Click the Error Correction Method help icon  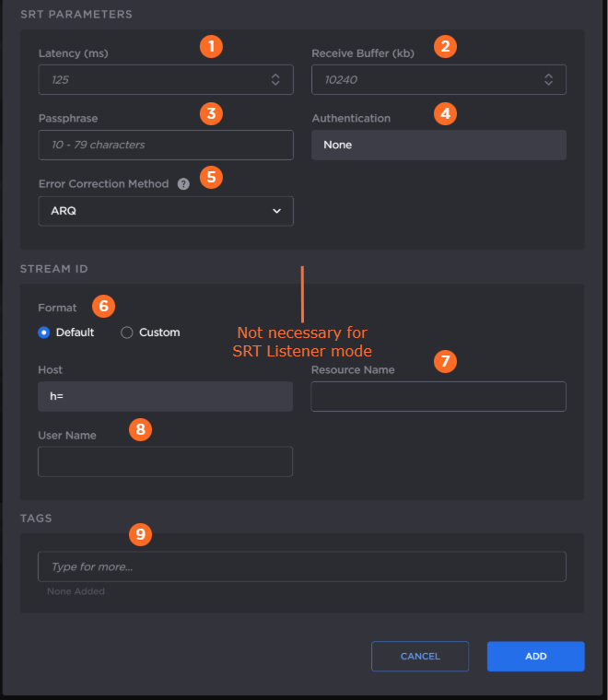(183, 184)
